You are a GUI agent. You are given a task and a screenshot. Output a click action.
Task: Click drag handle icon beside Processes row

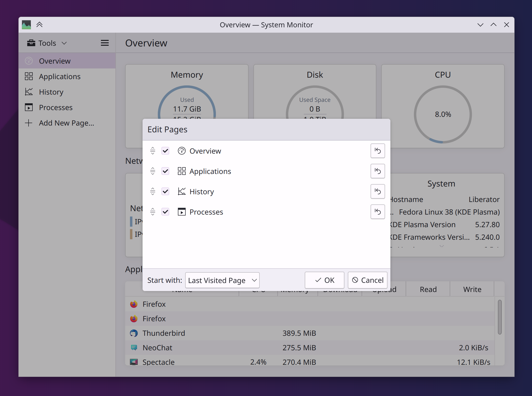(152, 212)
